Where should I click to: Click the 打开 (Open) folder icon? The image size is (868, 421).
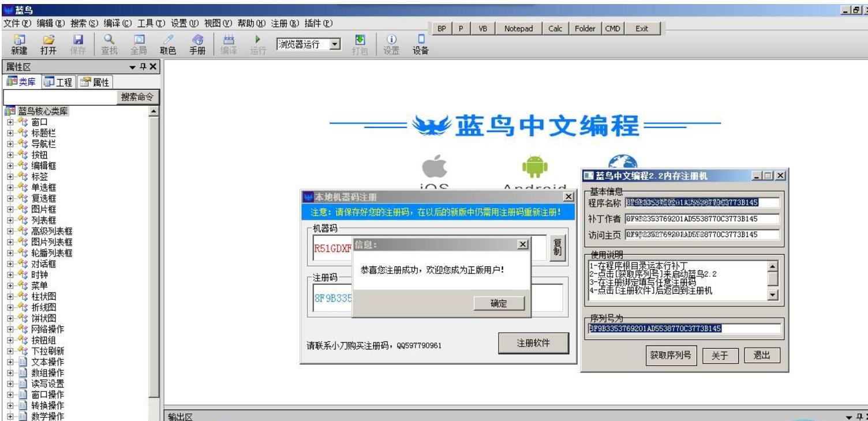[48, 39]
